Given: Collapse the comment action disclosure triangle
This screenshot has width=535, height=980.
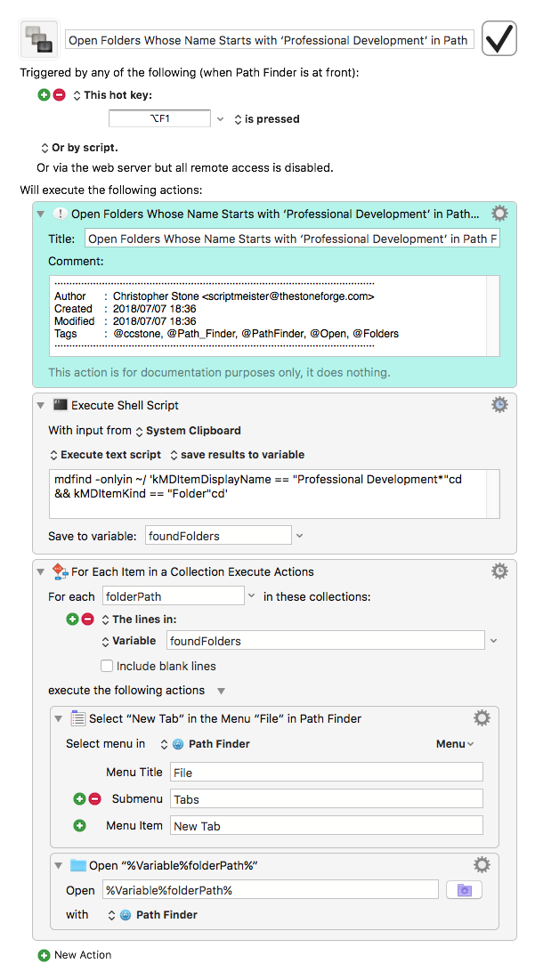Looking at the screenshot, I should click(x=41, y=214).
